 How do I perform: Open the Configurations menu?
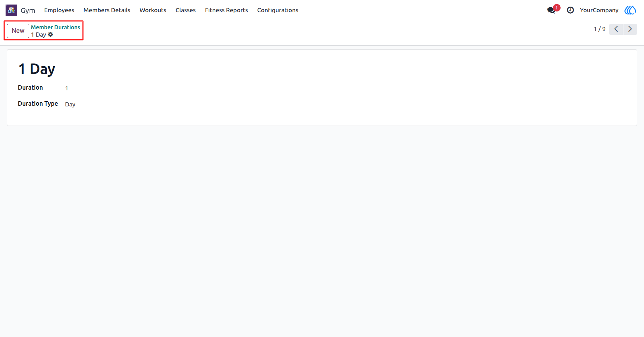[278, 10]
